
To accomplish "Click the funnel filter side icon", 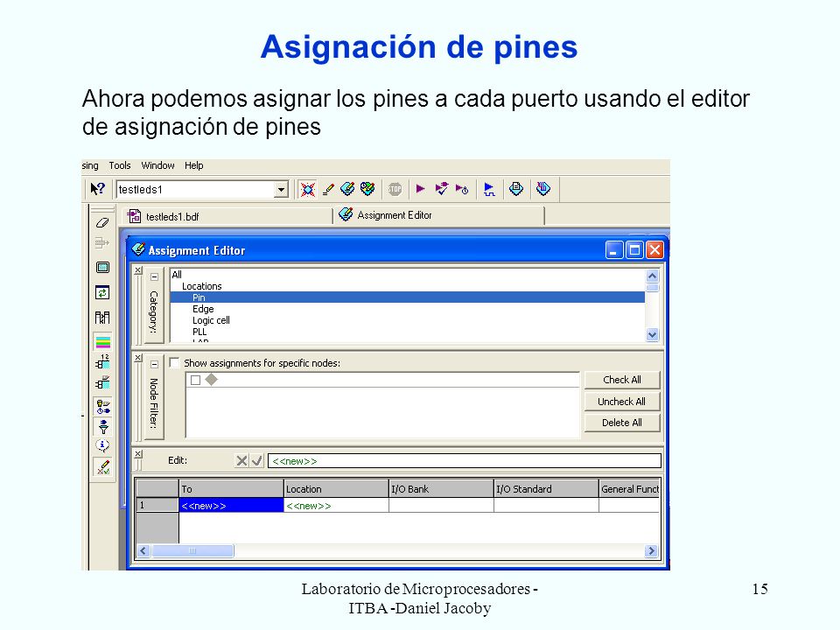I will point(103,426).
